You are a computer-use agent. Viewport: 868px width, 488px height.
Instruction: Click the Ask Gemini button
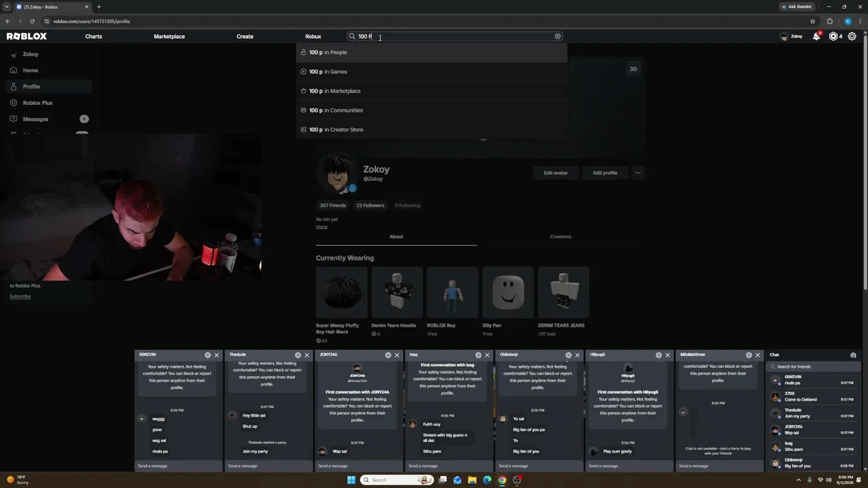pos(796,7)
